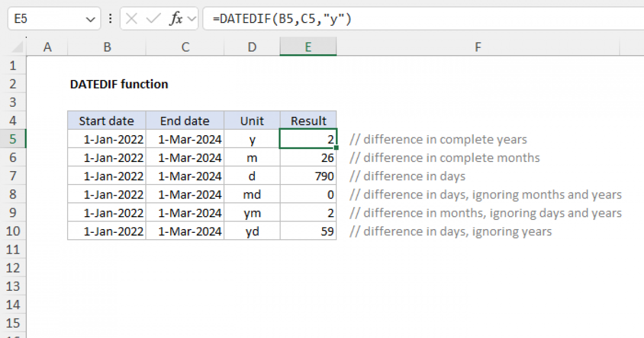Select the cell with unit md
This screenshot has height=338, width=644.
pyautogui.click(x=251, y=194)
